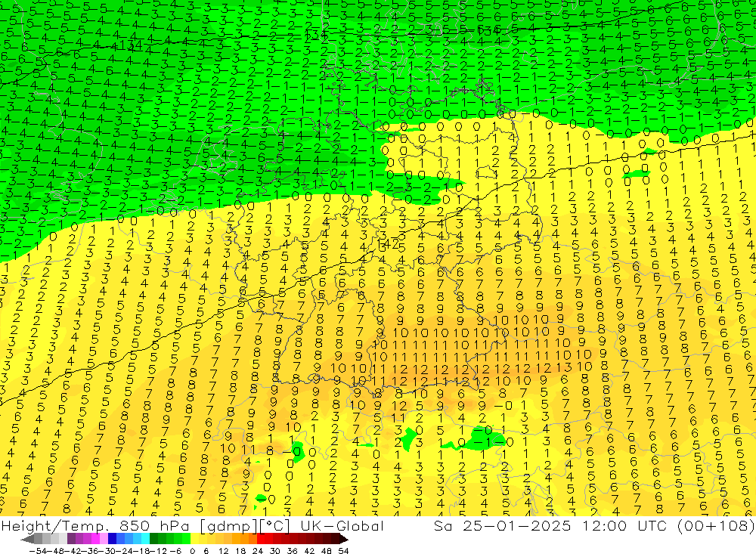This screenshot has width=756, height=554.
Task: Click the dark maroon right arrow of color scale
Action: pyautogui.click(x=343, y=539)
